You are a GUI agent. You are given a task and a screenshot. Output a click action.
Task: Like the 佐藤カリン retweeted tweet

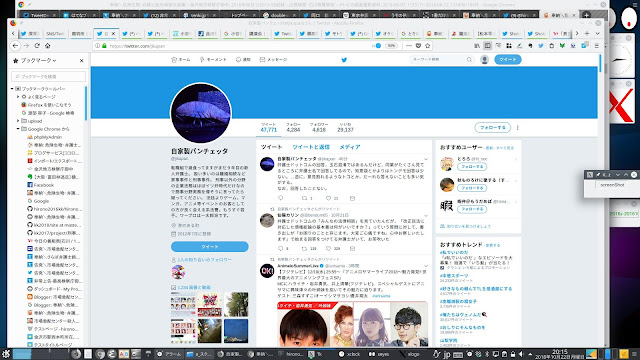328,248
